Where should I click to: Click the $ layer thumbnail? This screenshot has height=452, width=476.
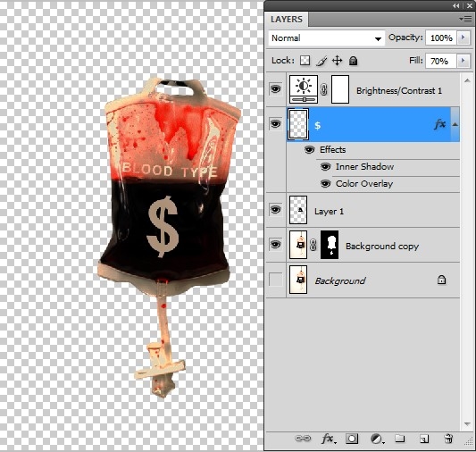[x=298, y=124]
